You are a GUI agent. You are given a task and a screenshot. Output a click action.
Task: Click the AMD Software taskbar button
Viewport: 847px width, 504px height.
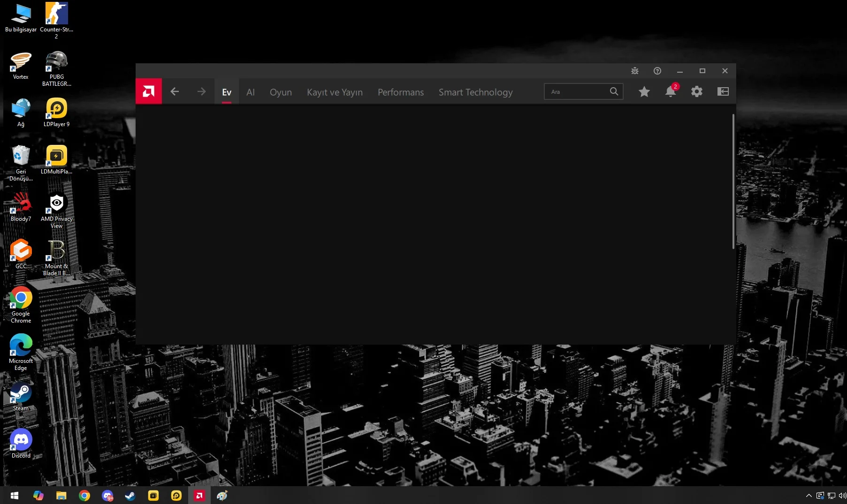199,496
